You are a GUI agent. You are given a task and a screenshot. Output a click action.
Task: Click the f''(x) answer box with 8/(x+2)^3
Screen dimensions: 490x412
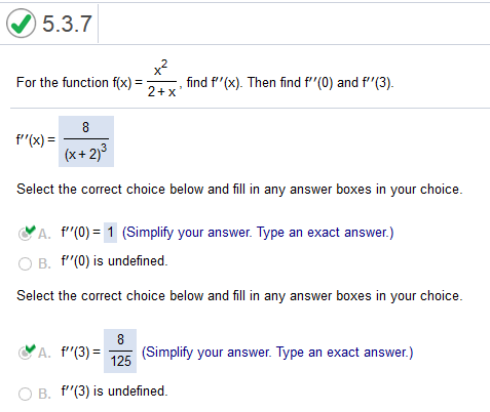(x=86, y=141)
